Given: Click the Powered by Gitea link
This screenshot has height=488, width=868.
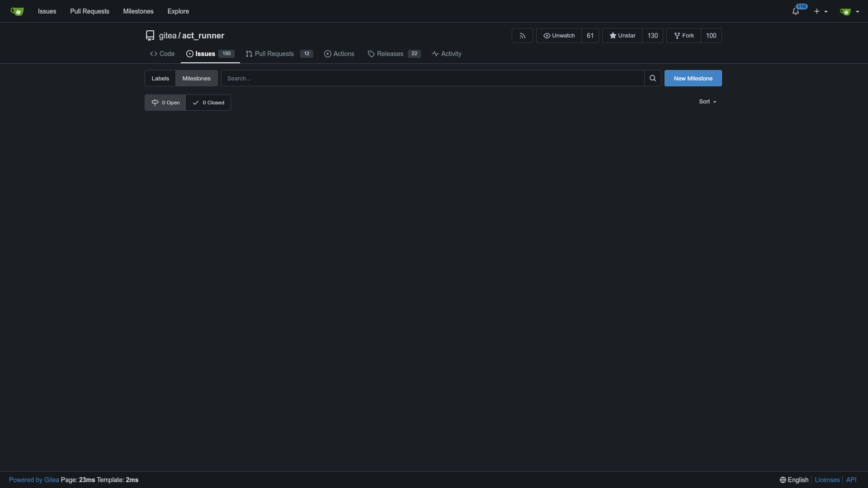Looking at the screenshot, I should tap(34, 480).
